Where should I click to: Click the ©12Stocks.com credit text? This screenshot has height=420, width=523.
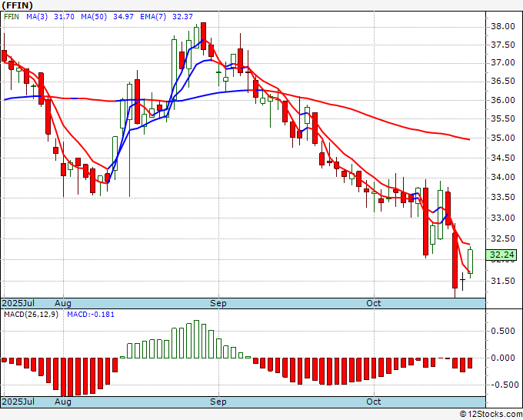point(491,414)
